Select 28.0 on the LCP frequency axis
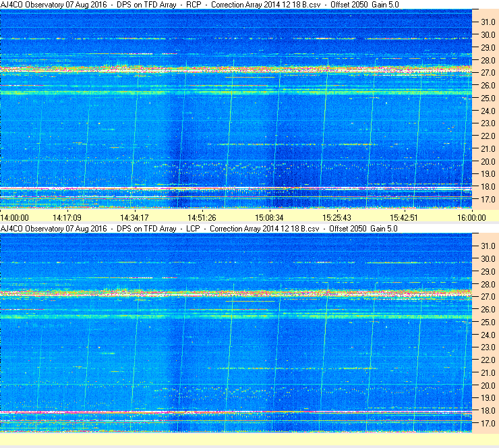The width and height of the screenshot is (499, 448). (488, 284)
